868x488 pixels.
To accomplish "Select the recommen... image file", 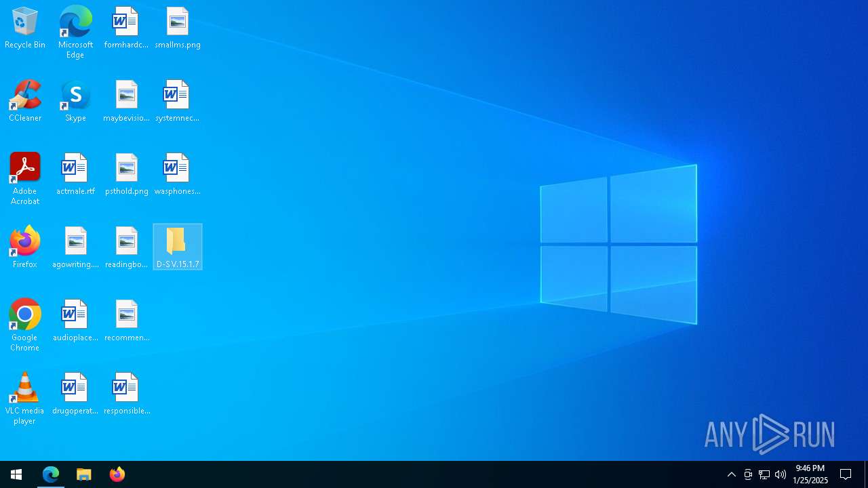I will pos(126,321).
